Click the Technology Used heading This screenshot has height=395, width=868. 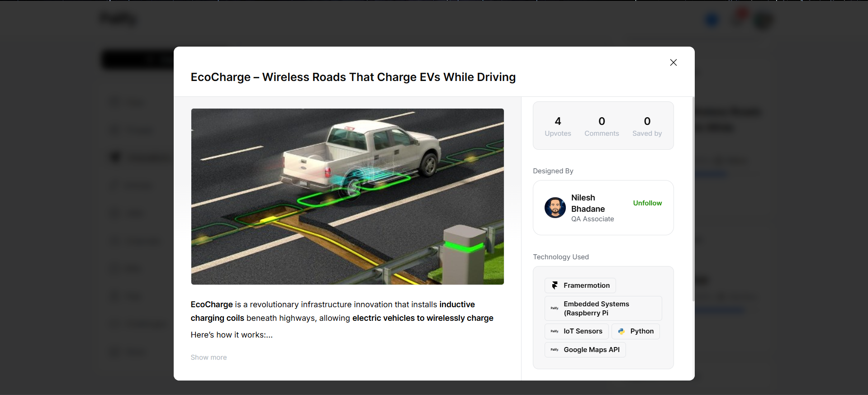pos(561,257)
